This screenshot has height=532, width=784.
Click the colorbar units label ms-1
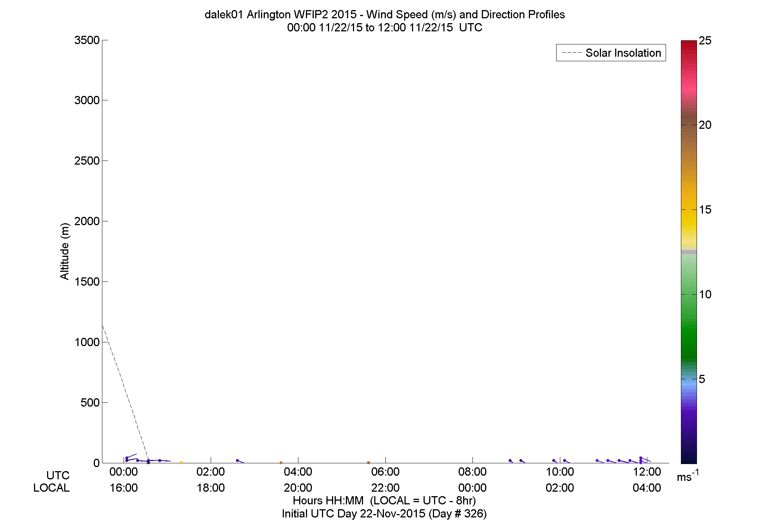688,476
